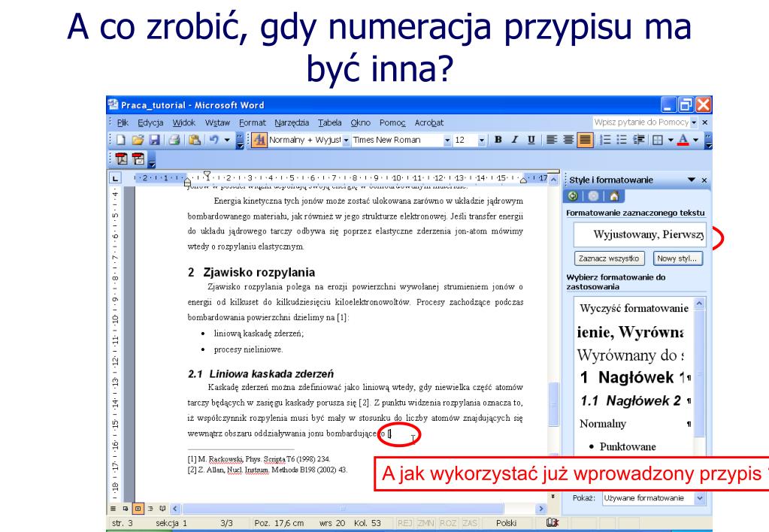Open the Widok menu
Image resolution: width=769 pixels, height=532 pixels.
click(x=184, y=122)
